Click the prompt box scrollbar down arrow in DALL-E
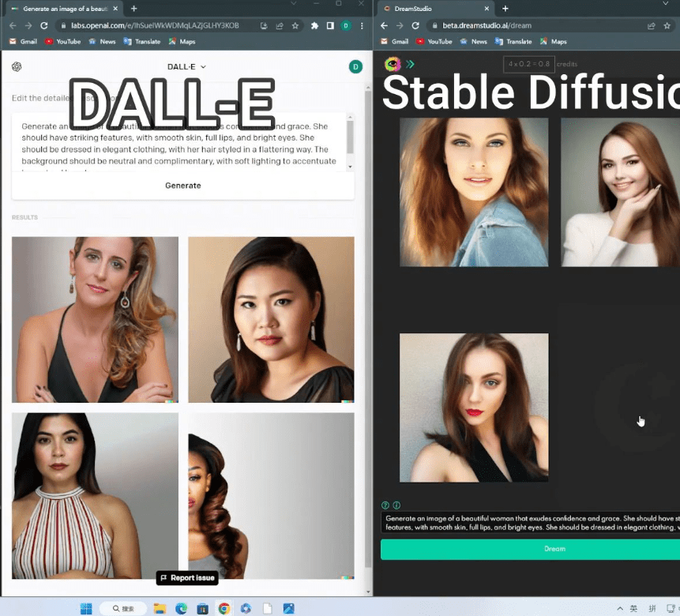 pos(350,167)
